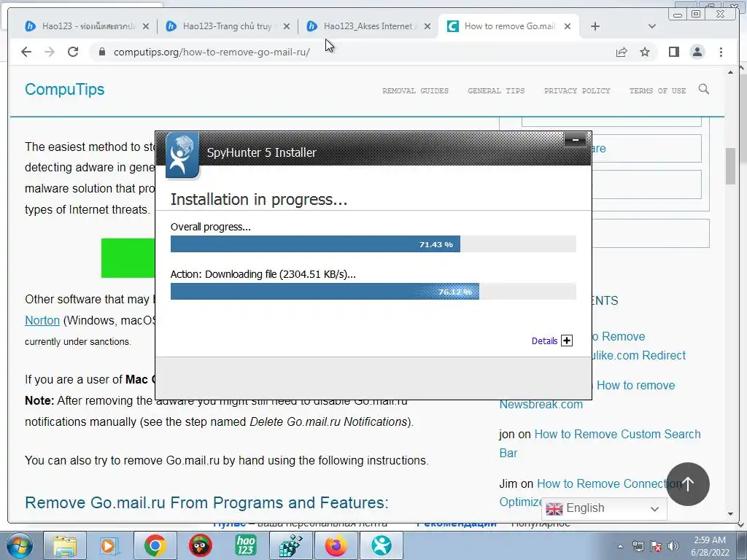747x560 pixels.
Task: Reload page with the refresh icon
Action: click(73, 52)
